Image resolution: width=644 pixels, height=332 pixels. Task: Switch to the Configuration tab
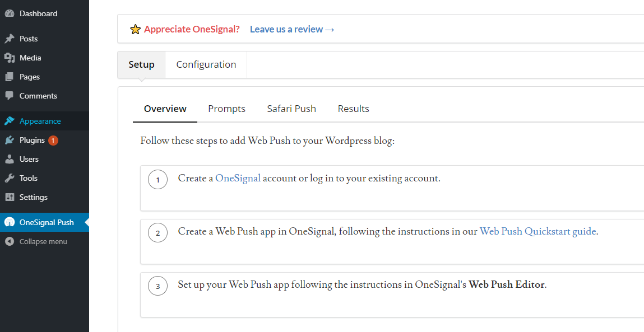tap(206, 64)
